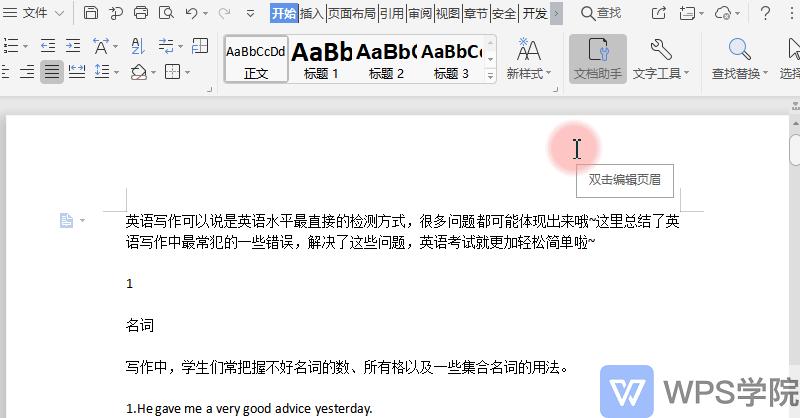Expand the shading color dropdown arrow

(x=153, y=73)
